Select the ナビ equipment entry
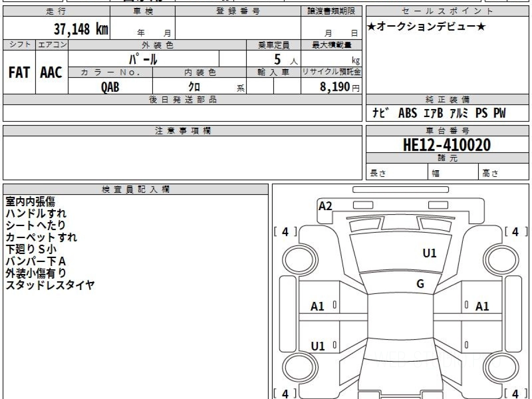This screenshot has height=399, width=532. [x=381, y=113]
